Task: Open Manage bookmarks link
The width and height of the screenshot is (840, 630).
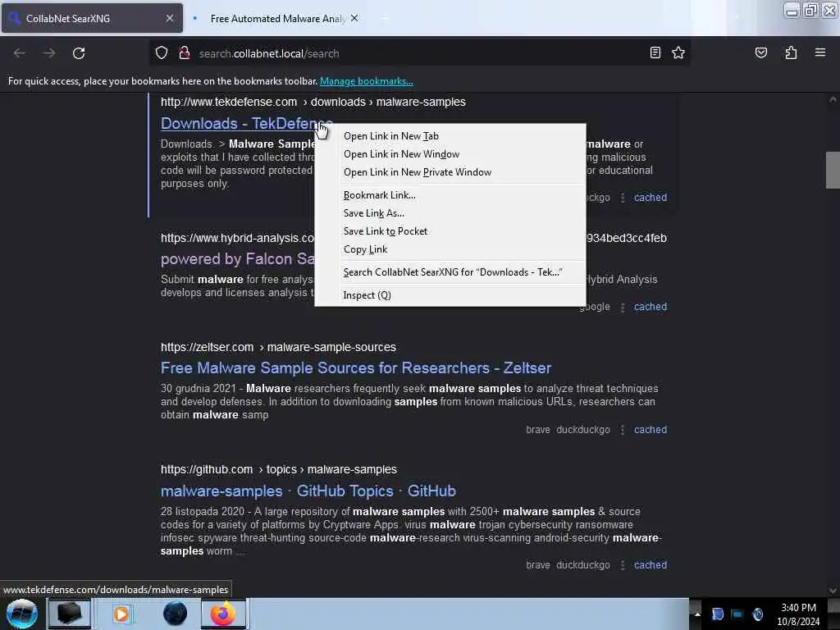Action: click(x=367, y=81)
